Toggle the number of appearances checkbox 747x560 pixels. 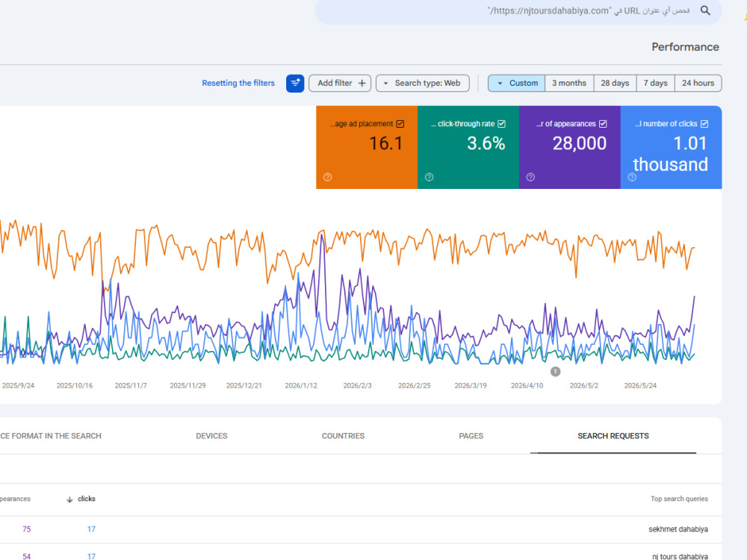[603, 124]
